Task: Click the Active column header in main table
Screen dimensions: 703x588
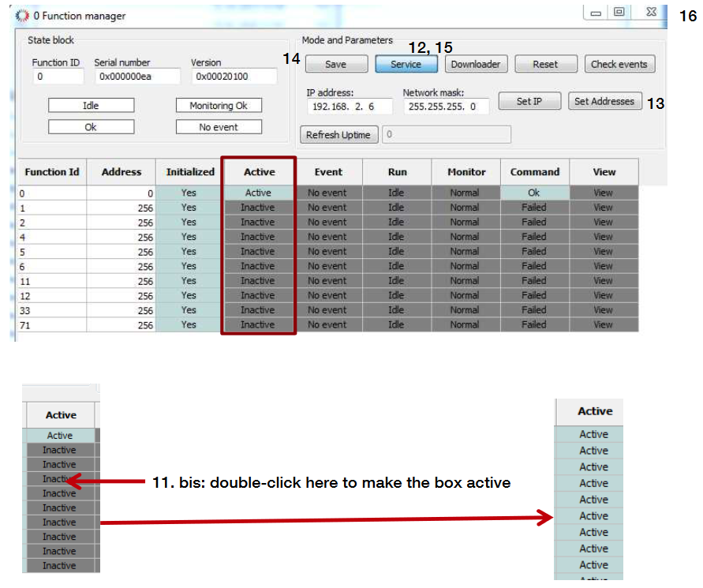Action: (x=259, y=172)
